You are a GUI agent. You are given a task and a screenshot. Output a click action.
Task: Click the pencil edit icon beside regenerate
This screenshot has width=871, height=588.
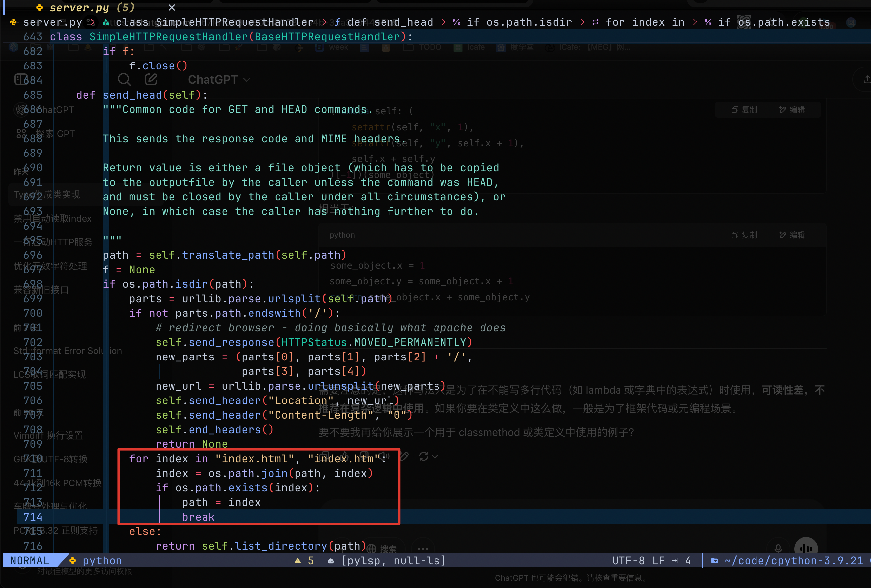(404, 456)
